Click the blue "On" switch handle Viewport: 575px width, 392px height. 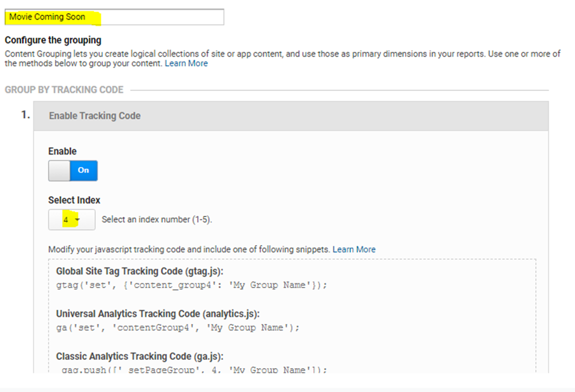click(x=83, y=170)
